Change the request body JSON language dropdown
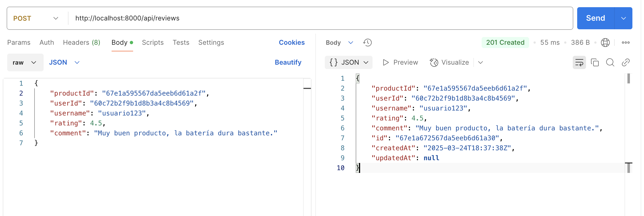The height and width of the screenshot is (216, 644). click(64, 62)
